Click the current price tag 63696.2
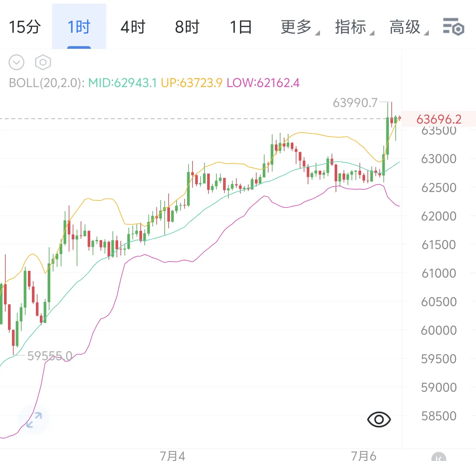The image size is (476, 461). click(439, 119)
